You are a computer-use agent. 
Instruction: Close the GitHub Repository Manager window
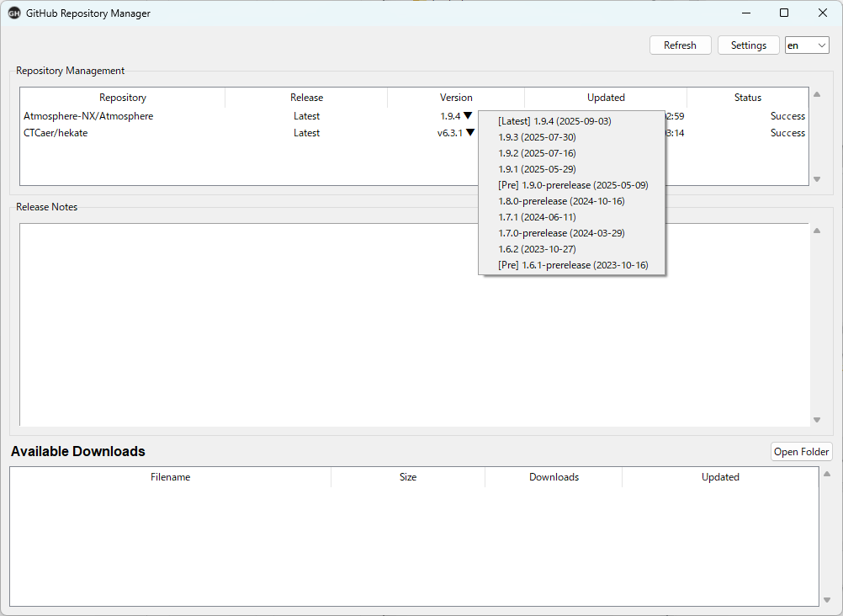(823, 13)
